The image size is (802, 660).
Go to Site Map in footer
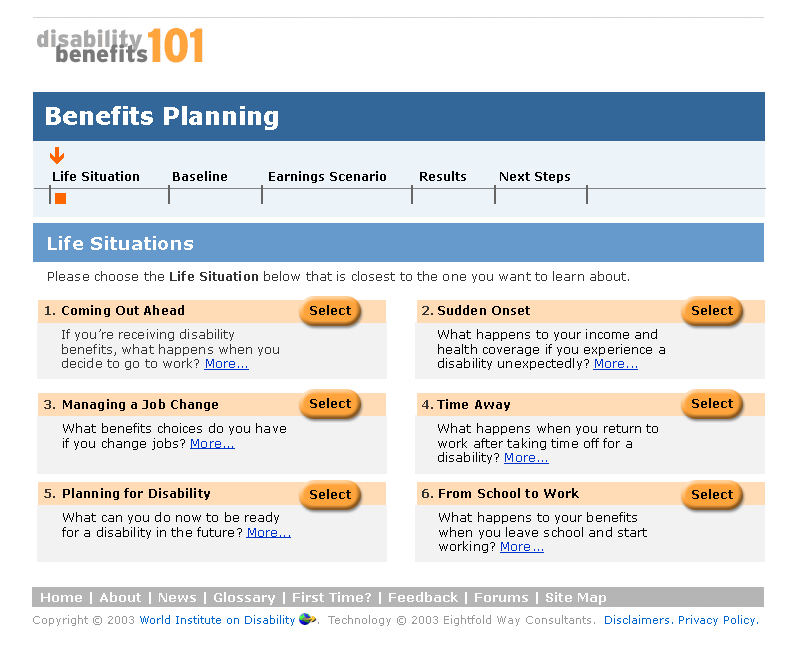pos(575,598)
